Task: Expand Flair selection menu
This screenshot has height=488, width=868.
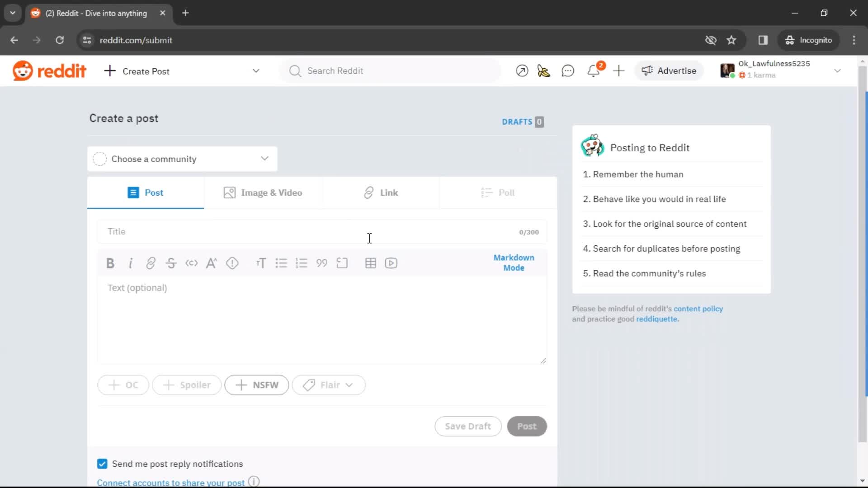Action: point(329,385)
